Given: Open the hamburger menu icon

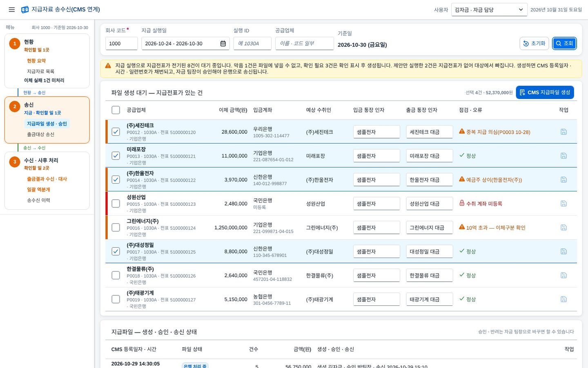Looking at the screenshot, I should [x=12, y=9].
